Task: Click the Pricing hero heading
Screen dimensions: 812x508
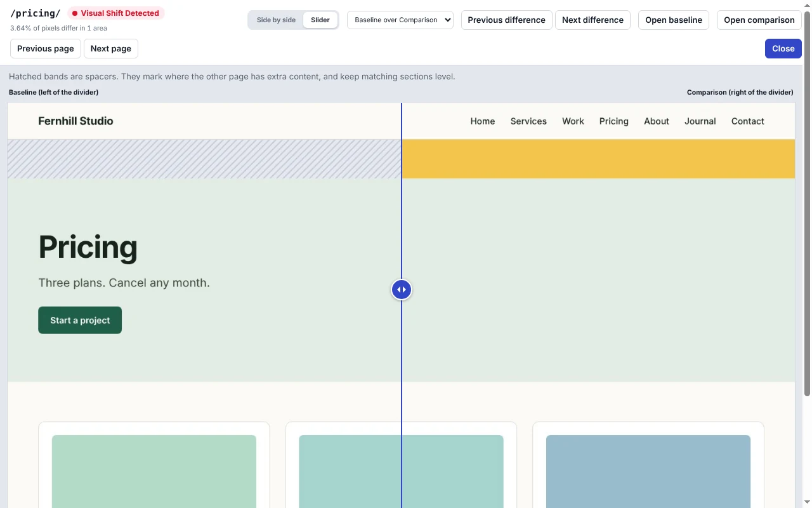Action: coord(88,247)
